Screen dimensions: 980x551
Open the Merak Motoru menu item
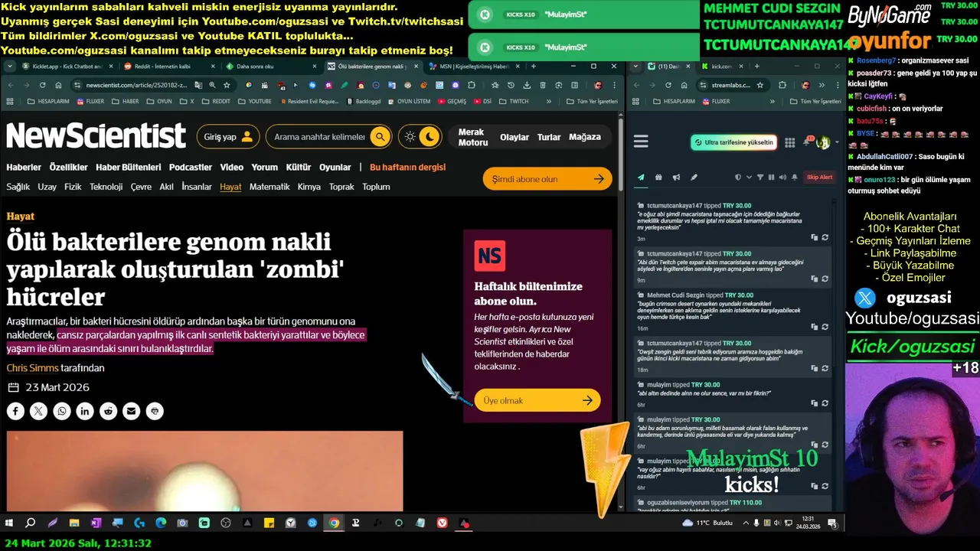[x=472, y=137]
